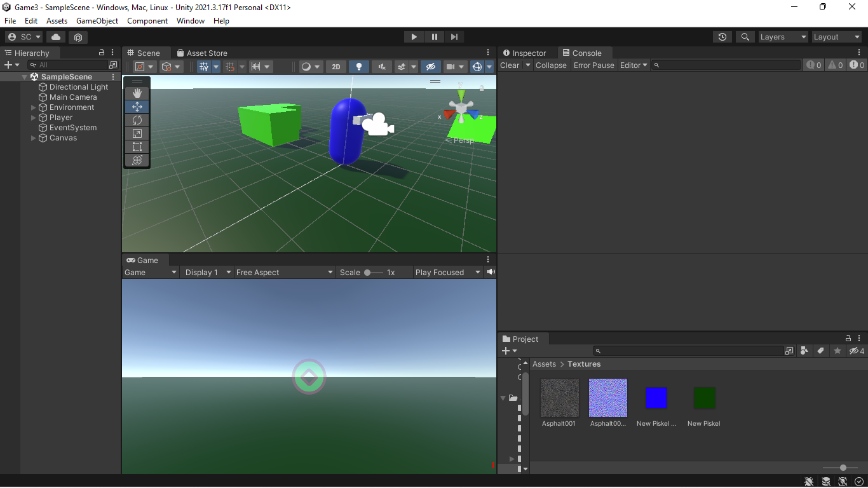Select the Rect transform tool
This screenshot has height=488, width=868.
click(x=137, y=147)
